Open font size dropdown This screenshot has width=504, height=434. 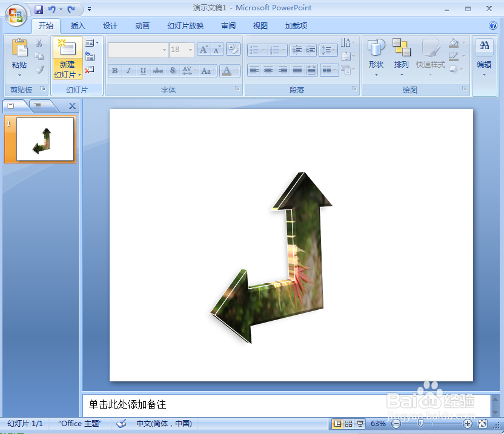[190, 50]
